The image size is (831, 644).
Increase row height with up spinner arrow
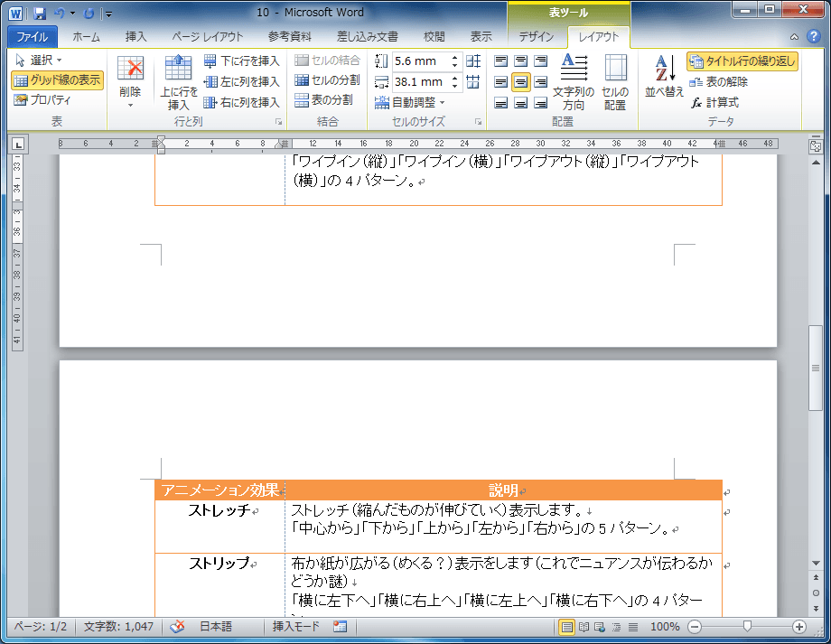[454, 57]
